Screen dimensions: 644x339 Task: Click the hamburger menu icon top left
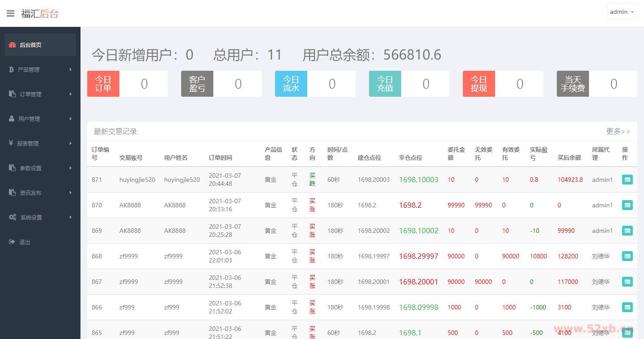click(x=11, y=13)
